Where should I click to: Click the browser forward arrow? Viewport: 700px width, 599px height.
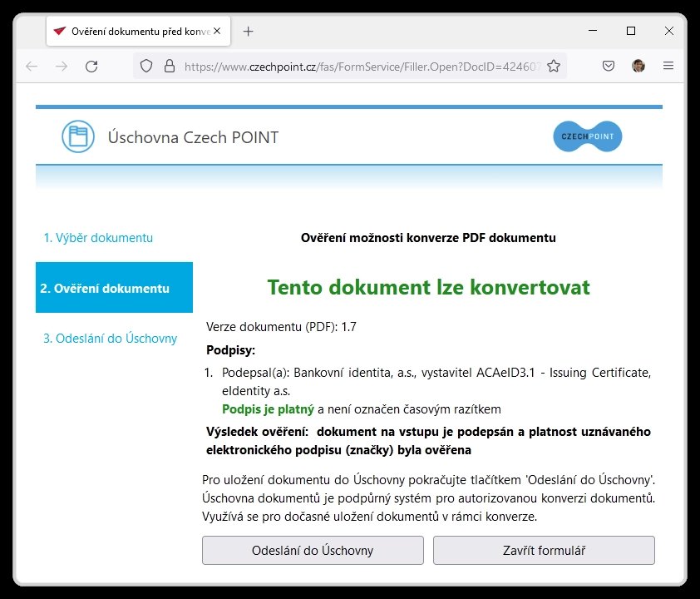click(62, 67)
